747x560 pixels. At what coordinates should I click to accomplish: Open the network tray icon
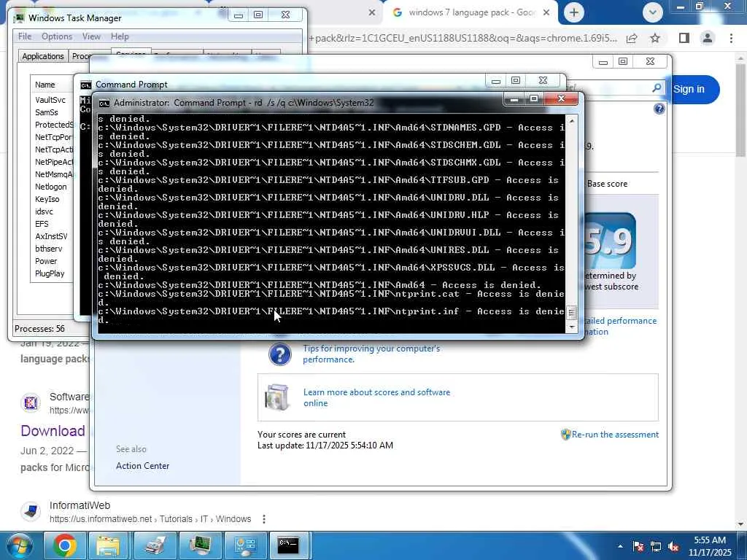(x=656, y=546)
